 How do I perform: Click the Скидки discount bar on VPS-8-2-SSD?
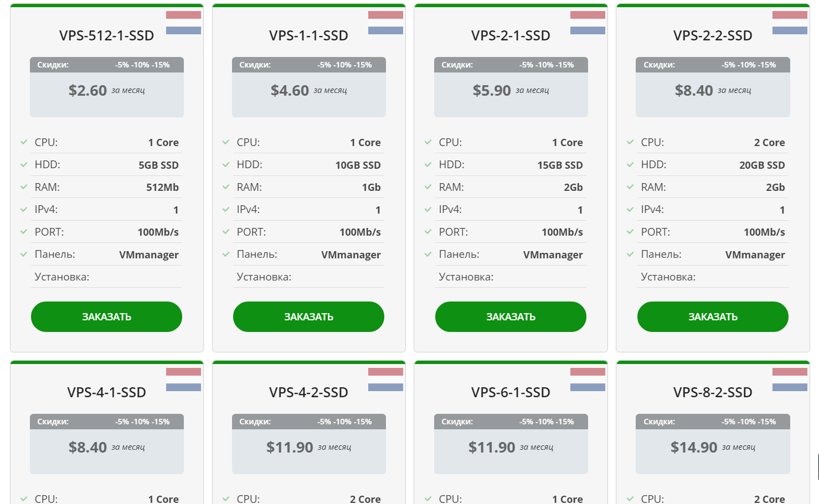point(713,422)
